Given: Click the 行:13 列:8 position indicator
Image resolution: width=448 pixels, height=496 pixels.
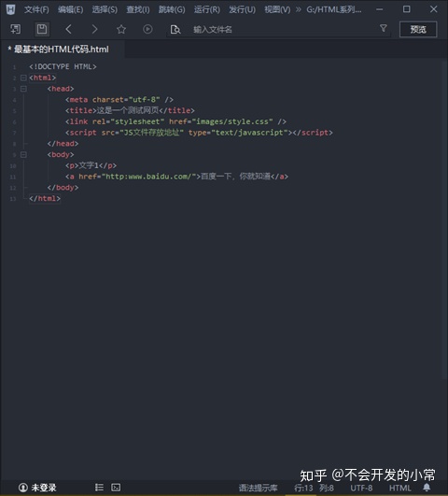Looking at the screenshot, I should coord(314,489).
